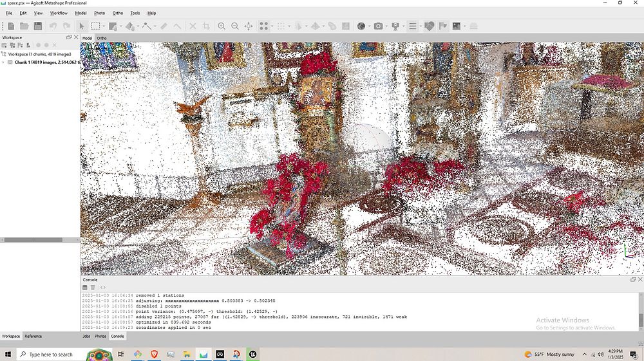Create a new project with the New icon
The height and width of the screenshot is (361, 644).
(11, 26)
